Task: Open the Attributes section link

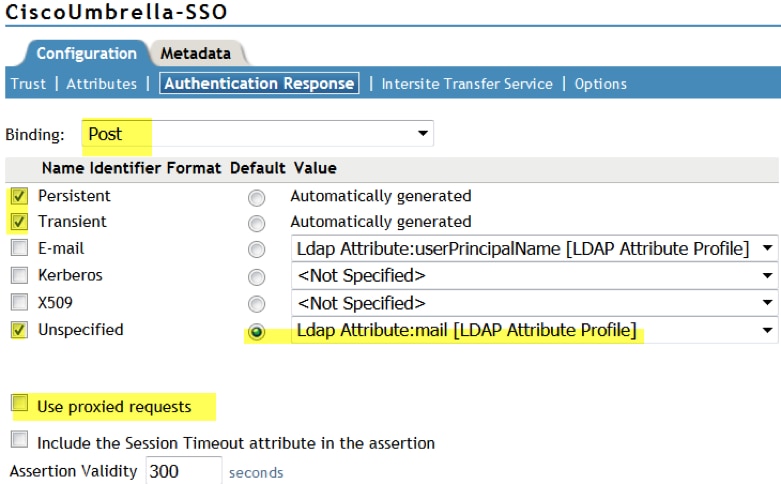Action: pos(101,84)
